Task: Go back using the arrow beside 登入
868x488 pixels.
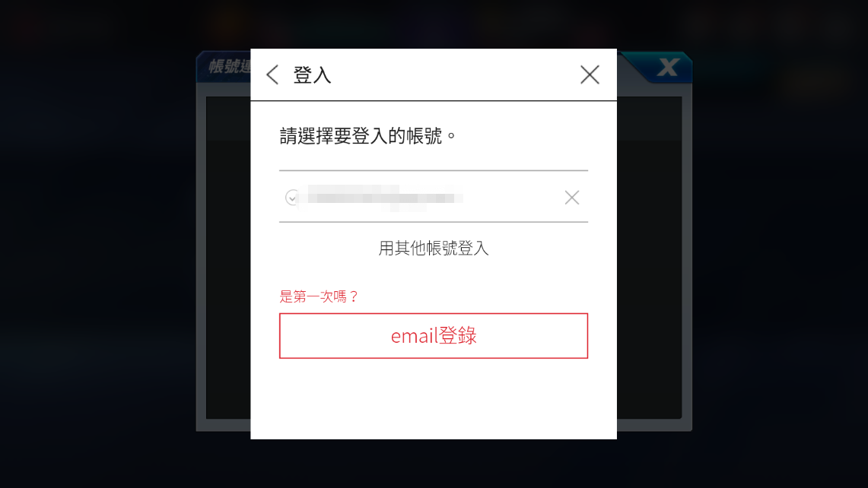Action: (x=272, y=74)
